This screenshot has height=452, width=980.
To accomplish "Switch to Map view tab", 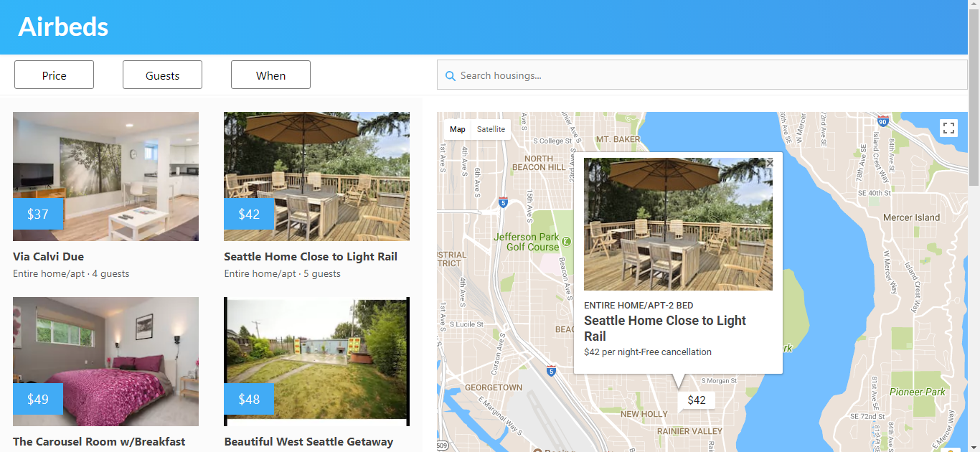I will pyautogui.click(x=458, y=129).
